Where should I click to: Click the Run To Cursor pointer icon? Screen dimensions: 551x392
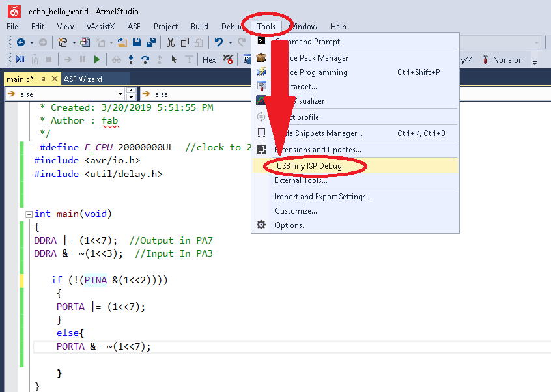174,59
